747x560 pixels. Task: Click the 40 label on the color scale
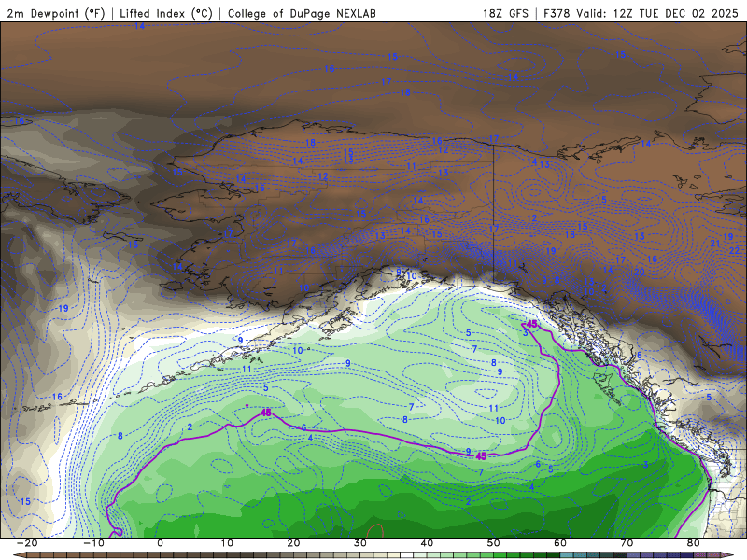[x=427, y=543]
